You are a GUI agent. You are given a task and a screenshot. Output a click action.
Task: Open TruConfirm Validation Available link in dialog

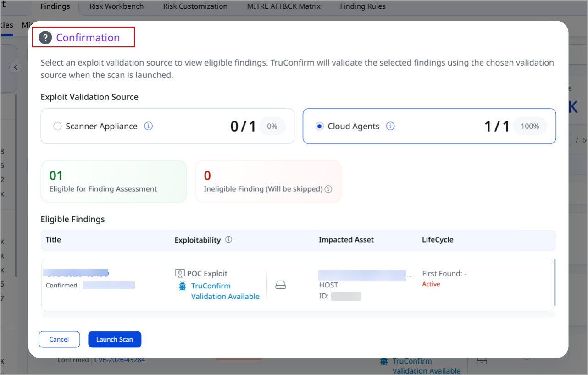point(225,291)
